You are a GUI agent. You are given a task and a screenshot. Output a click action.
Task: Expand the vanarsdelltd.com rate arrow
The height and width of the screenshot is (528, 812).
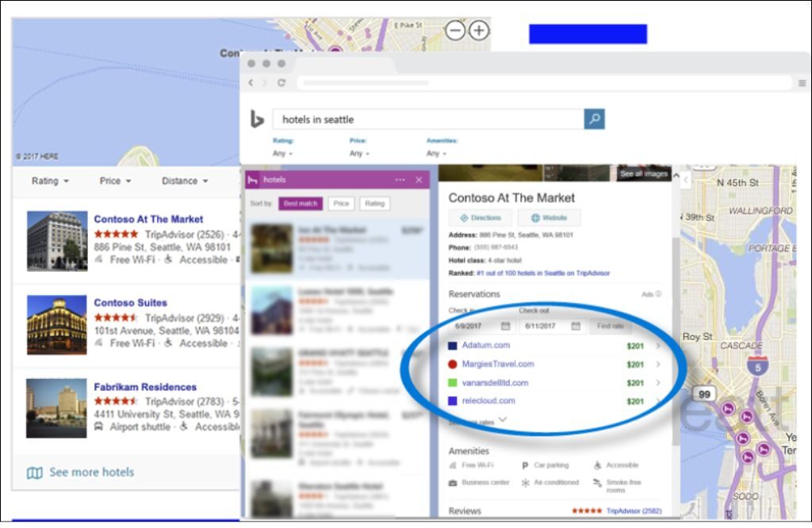click(x=658, y=383)
